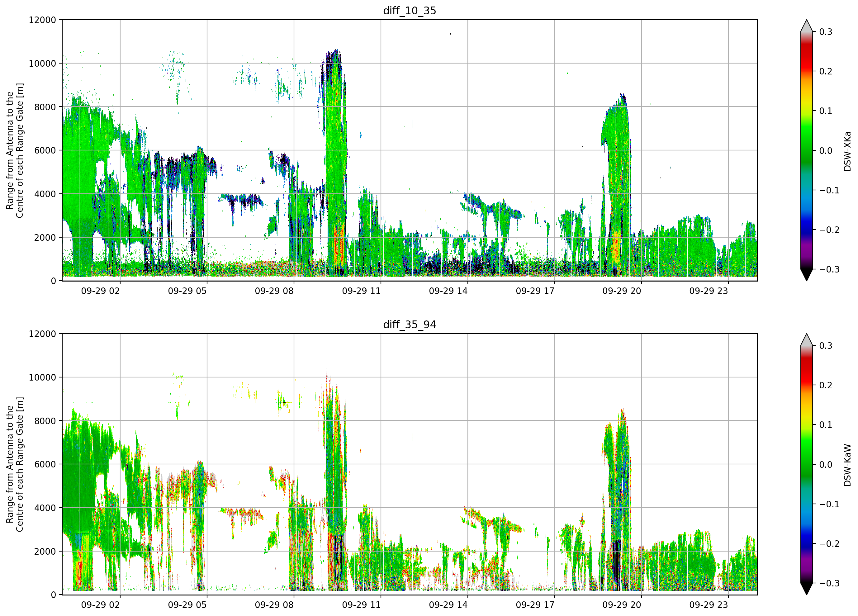
Task: Click the 4000 tick in diff_10_35 plot
Action: pos(45,194)
